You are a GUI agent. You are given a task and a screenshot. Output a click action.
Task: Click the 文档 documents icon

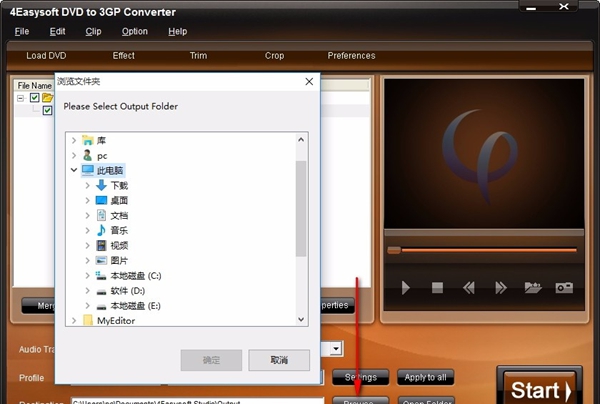101,215
